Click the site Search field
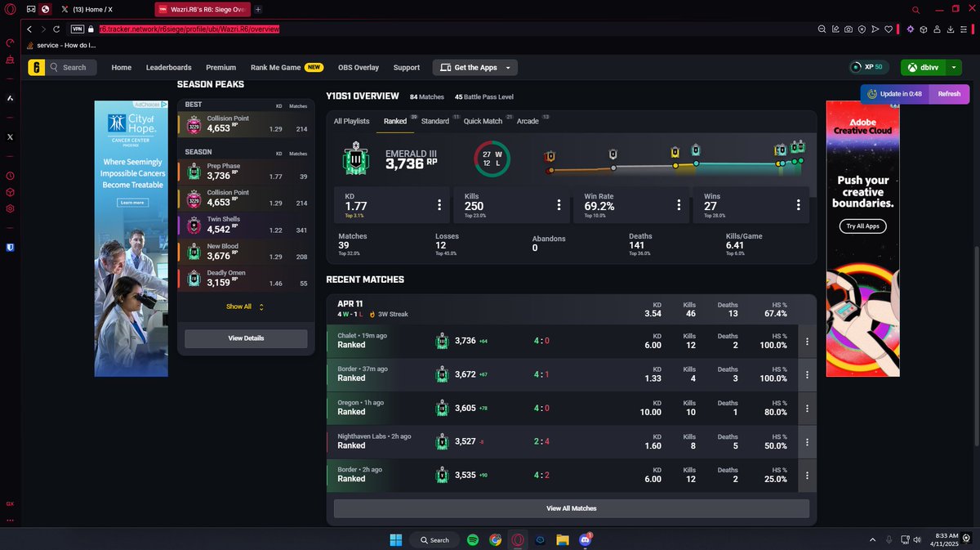The height and width of the screenshot is (550, 980). [x=72, y=68]
